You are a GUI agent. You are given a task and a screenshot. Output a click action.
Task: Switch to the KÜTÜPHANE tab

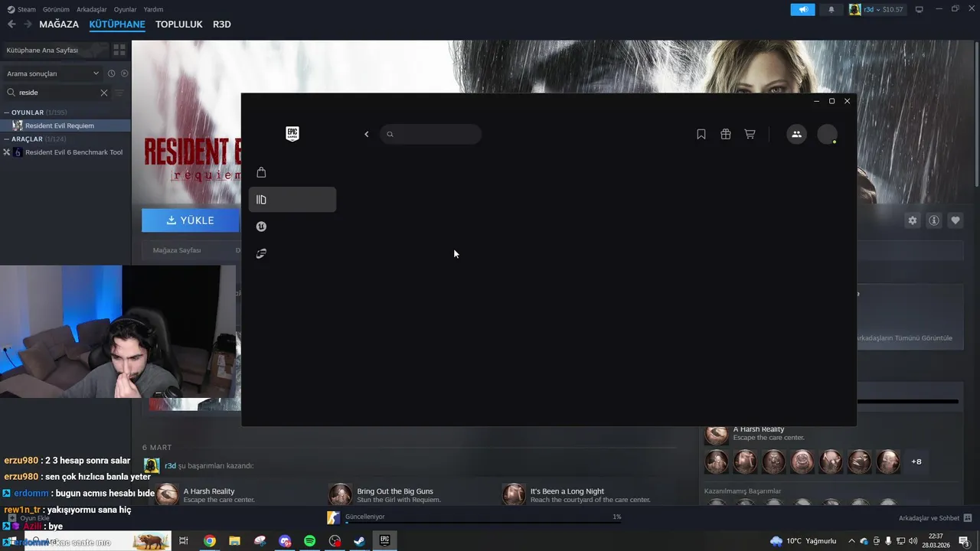click(117, 24)
